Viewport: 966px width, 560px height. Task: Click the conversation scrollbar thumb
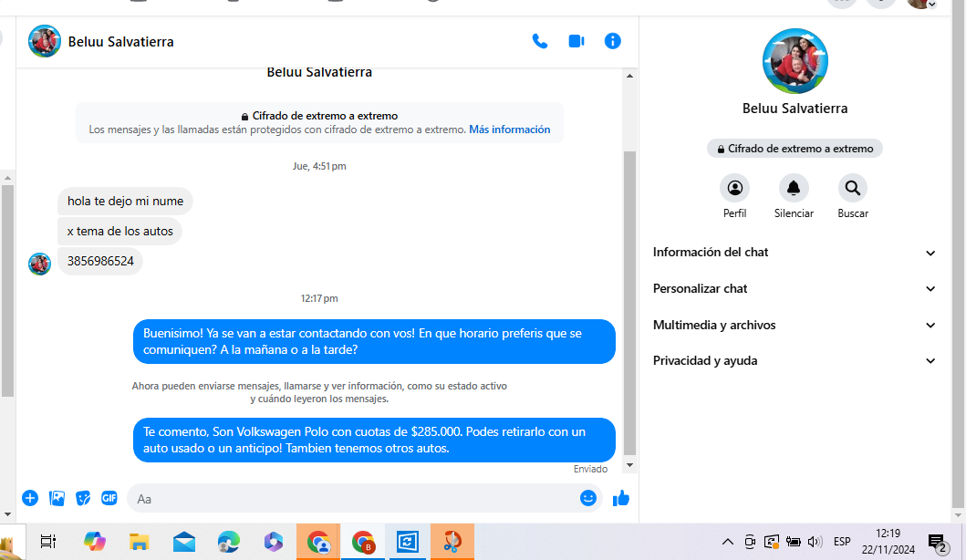(x=629, y=302)
